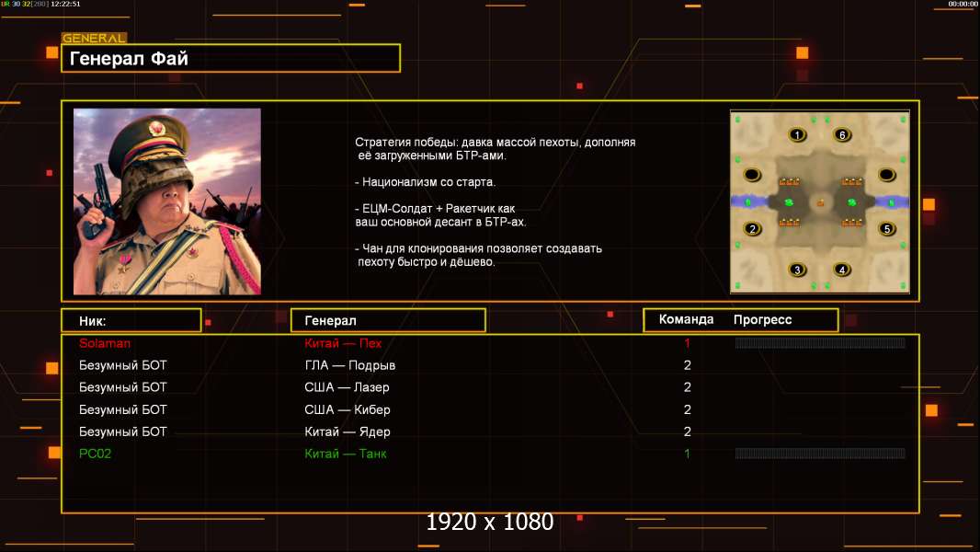The width and height of the screenshot is (980, 552).
Task: Click the green supply marker right of map center
Action: point(851,202)
